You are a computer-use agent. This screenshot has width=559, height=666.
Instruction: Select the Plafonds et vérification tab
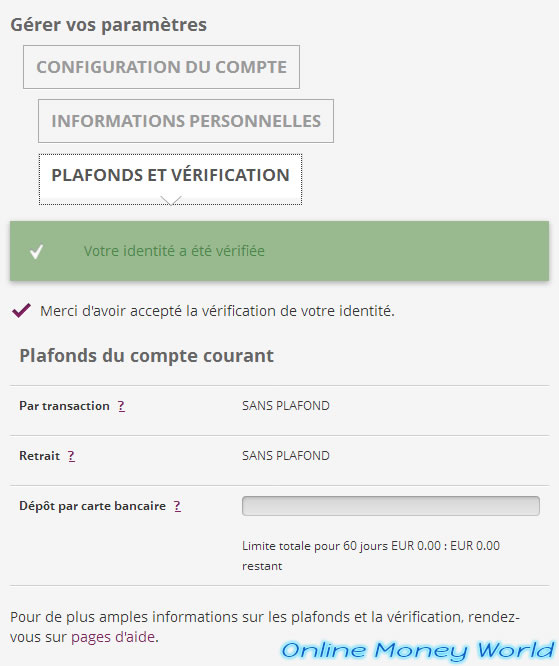170,179
